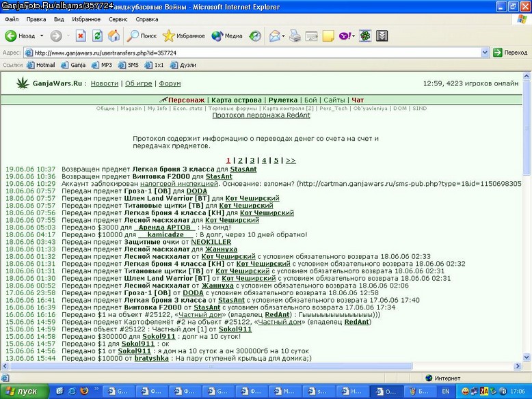Open the StasAnt player link in top row
532x399 pixels.
click(x=243, y=169)
